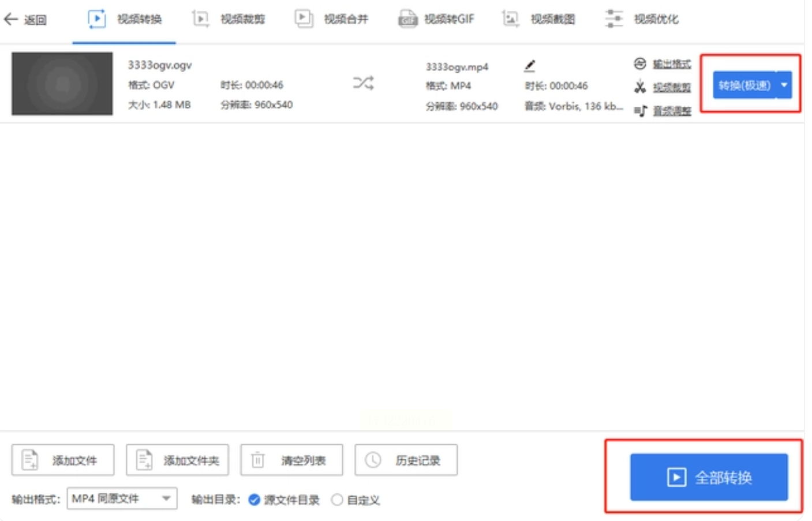This screenshot has width=812, height=521.
Task: Click the trash icon in 清空列表
Action: click(x=258, y=460)
